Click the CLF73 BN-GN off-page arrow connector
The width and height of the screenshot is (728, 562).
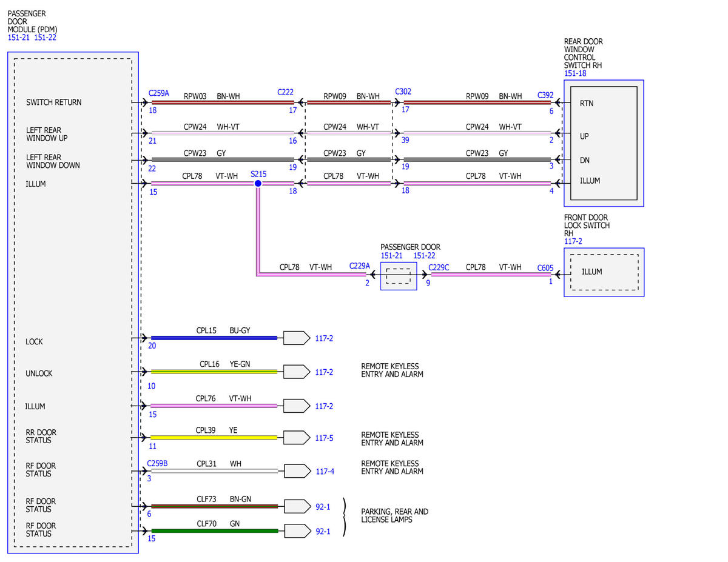click(x=296, y=506)
